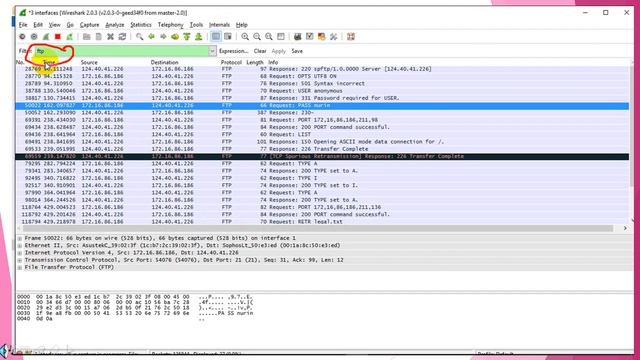Zoom out the packet text
Screen dimensions: 640x360
257,37
